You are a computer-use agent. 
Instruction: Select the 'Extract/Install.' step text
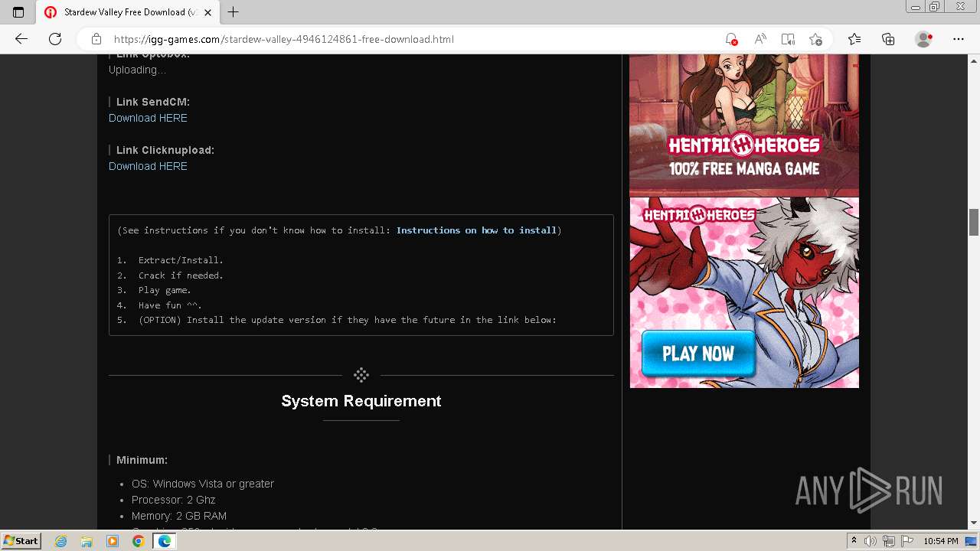click(x=181, y=260)
